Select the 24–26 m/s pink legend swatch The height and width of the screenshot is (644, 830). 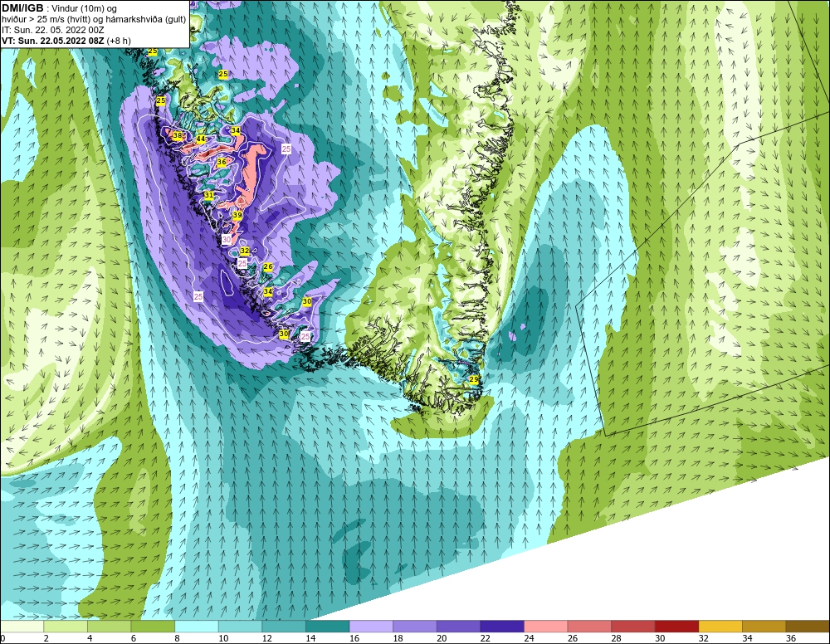pyautogui.click(x=546, y=627)
